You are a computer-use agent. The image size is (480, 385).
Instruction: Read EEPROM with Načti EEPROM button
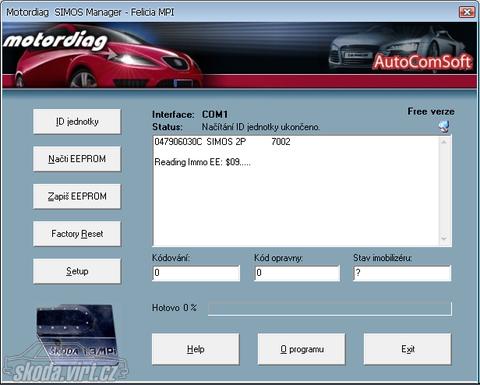[x=77, y=159]
